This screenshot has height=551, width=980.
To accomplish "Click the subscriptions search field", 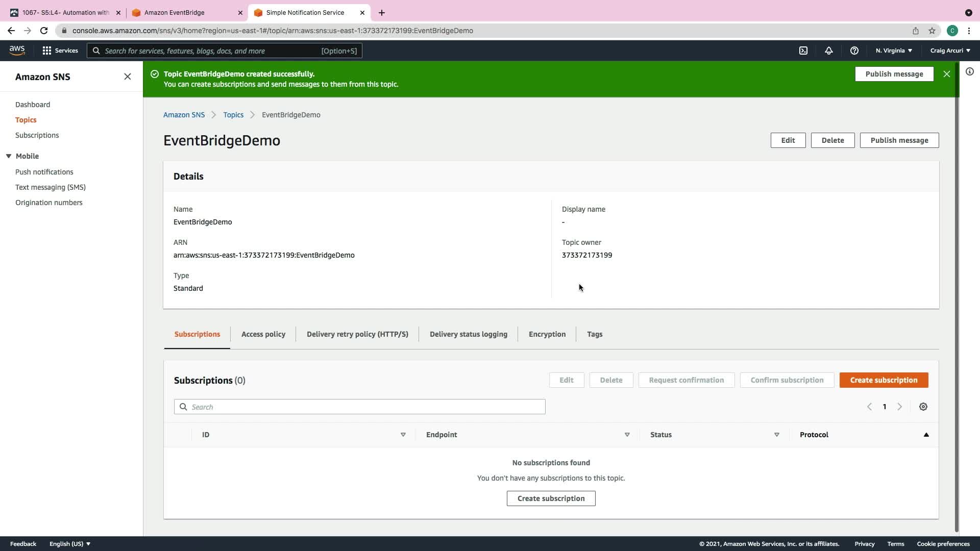I will (x=359, y=407).
